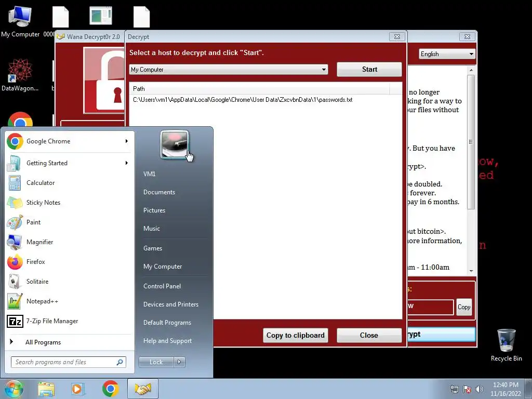Open Action Center flag tray icon
532x399 pixels.
[467, 389]
